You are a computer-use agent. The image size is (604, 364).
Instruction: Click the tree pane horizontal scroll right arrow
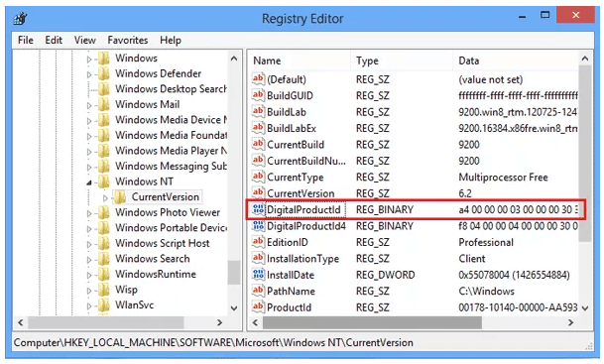220,322
